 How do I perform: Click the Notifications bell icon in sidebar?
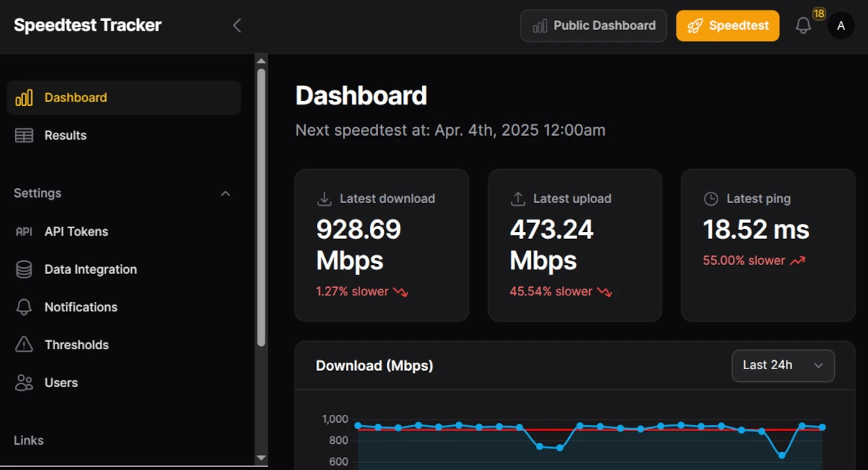(x=24, y=307)
